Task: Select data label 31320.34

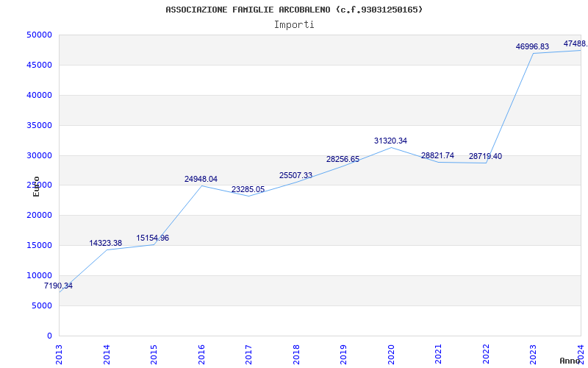Action: [390, 141]
